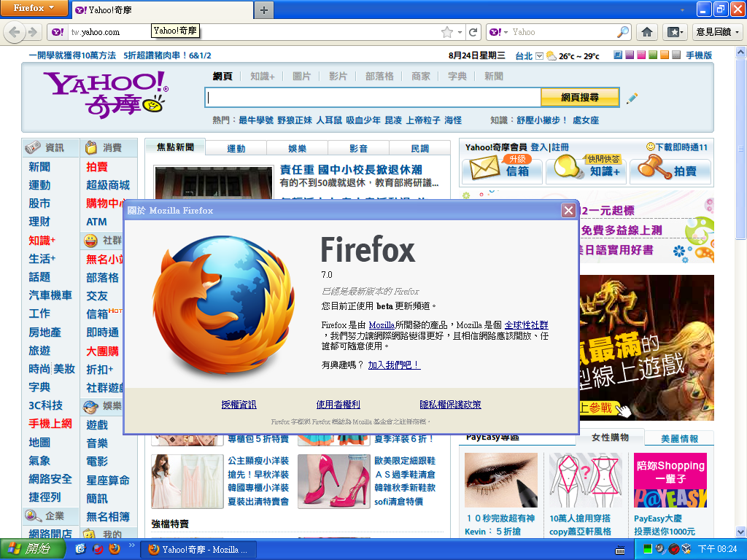Click the red circular system tray icon
The width and height of the screenshot is (747, 560).
pyautogui.click(x=673, y=549)
